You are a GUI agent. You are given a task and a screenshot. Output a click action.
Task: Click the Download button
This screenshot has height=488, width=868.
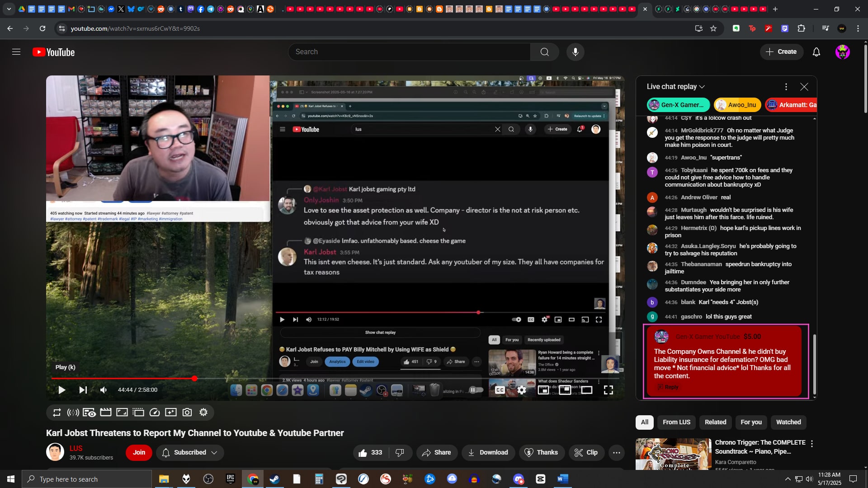click(x=488, y=452)
